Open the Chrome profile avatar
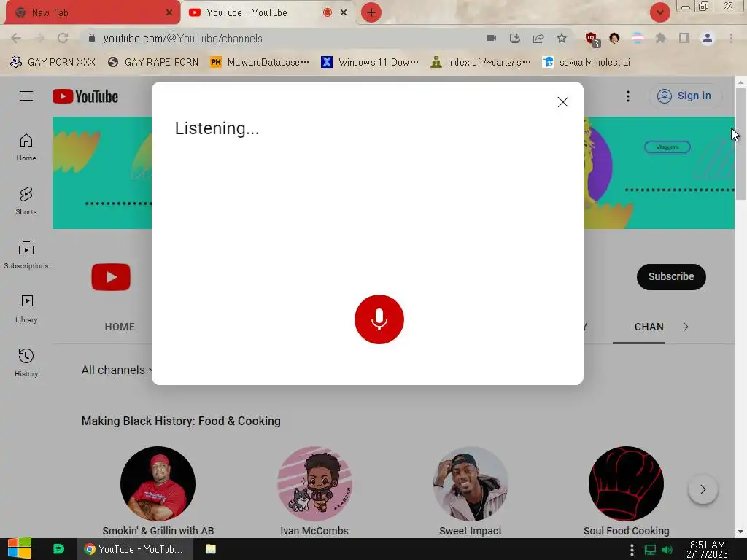Image resolution: width=747 pixels, height=560 pixels. [x=708, y=38]
